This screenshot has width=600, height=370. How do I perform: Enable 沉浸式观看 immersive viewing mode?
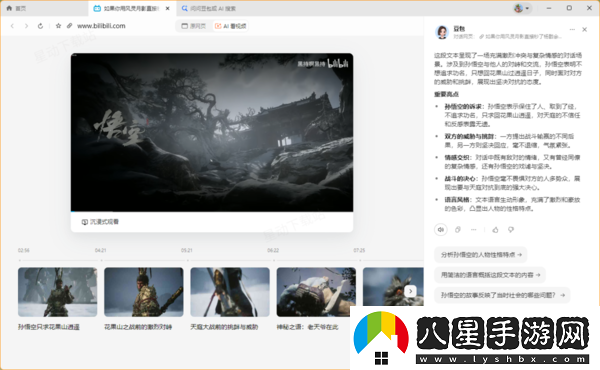tap(100, 222)
